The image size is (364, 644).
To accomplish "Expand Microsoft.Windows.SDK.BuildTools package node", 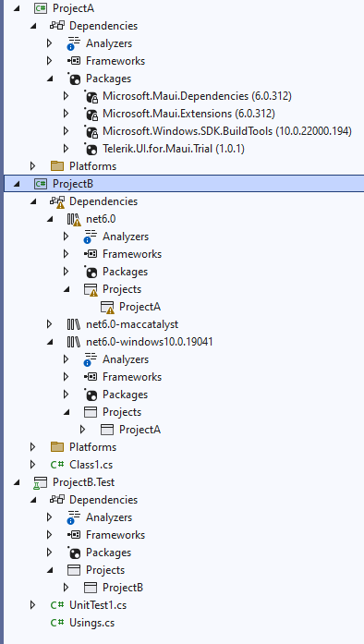I will coord(67,131).
